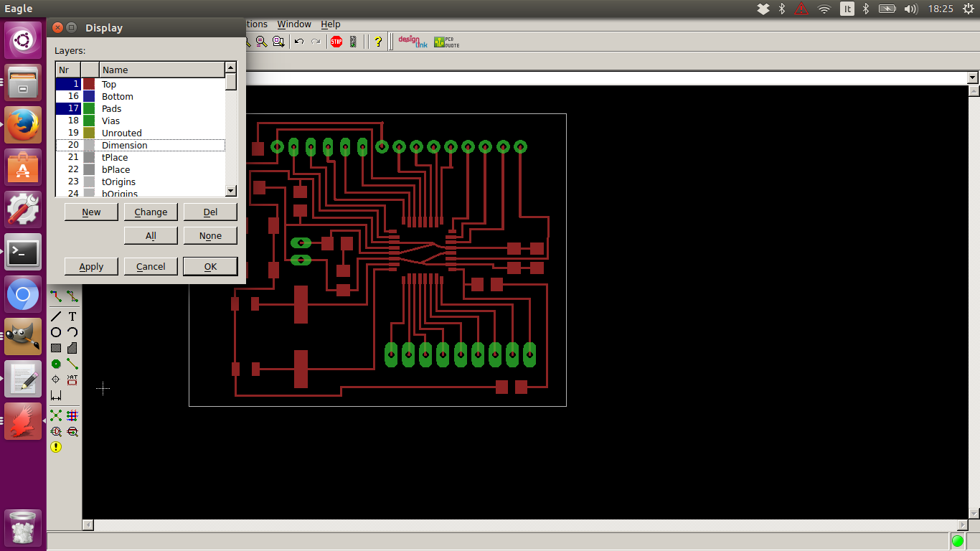The height and width of the screenshot is (551, 980).
Task: Click the Zoom redraw icon
Action: pyautogui.click(x=261, y=42)
